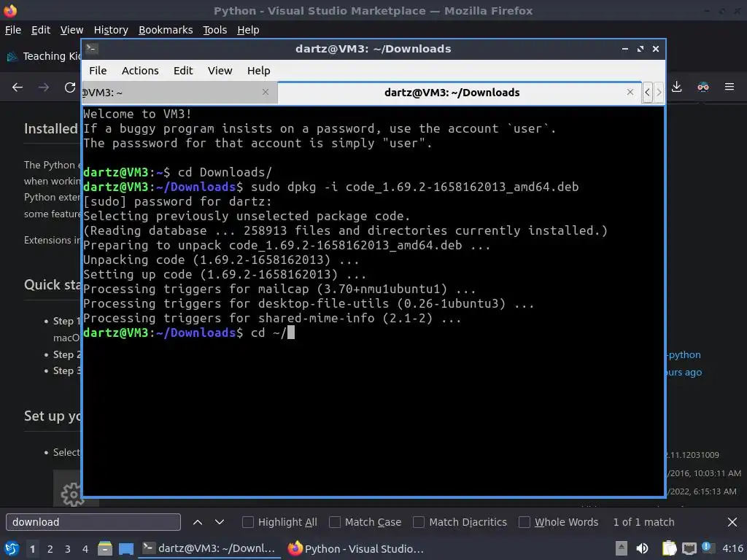The width and height of the screenshot is (747, 560).
Task: Open the terminal Edit menu
Action: coord(183,71)
